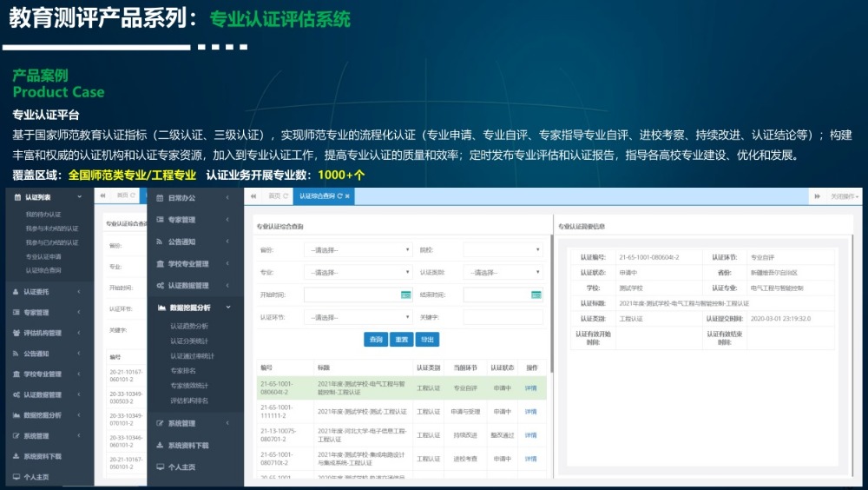Close the 认证综合查询 tab with its X

347,196
